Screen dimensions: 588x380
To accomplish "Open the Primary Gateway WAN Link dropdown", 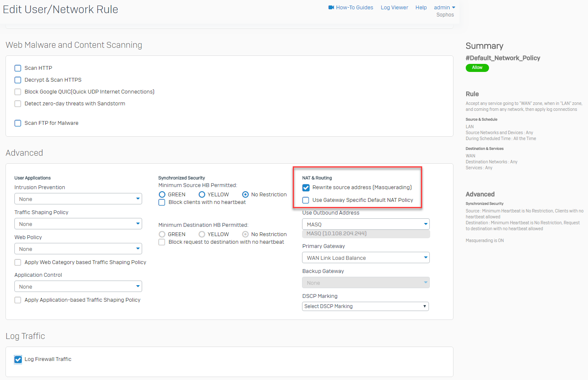I will click(x=366, y=258).
